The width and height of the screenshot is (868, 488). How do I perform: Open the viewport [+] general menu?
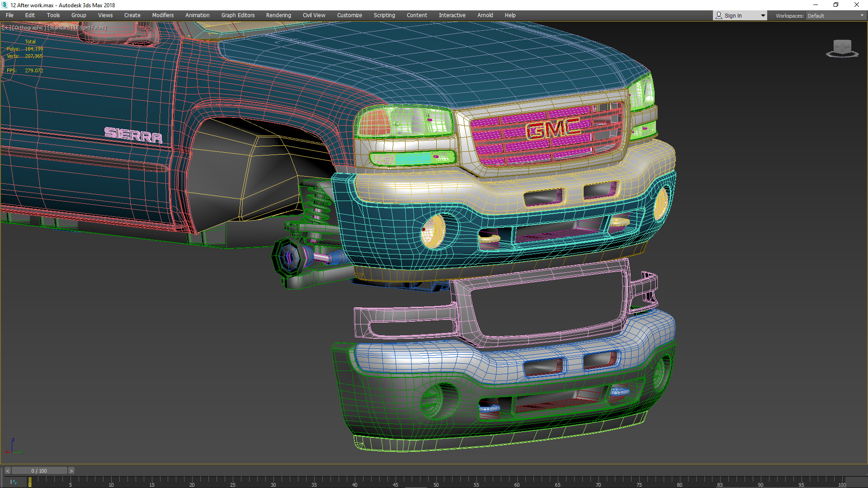[x=6, y=28]
